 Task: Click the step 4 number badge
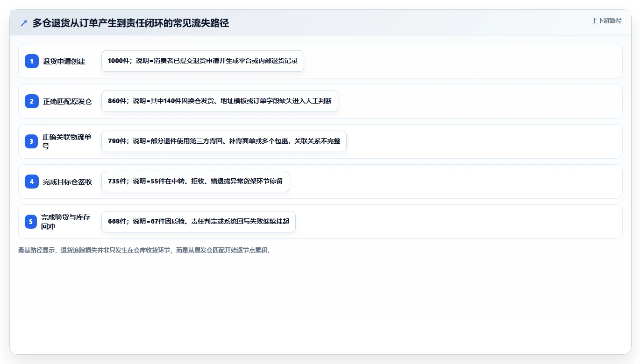click(x=32, y=182)
